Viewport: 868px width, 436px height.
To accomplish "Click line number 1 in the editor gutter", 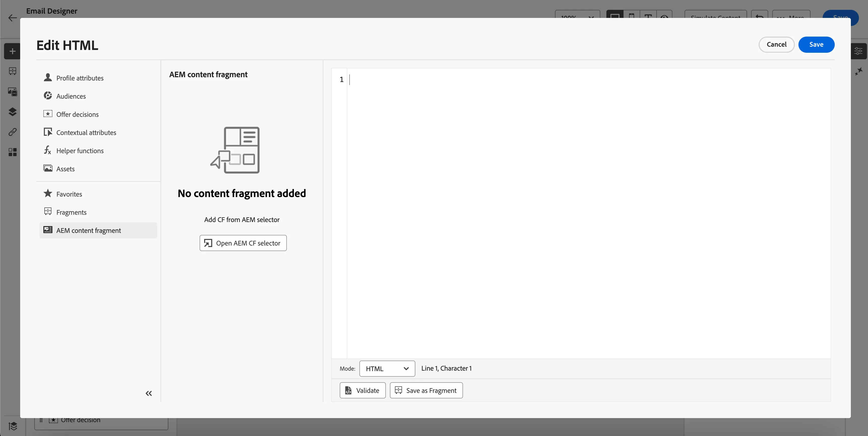I will (341, 80).
